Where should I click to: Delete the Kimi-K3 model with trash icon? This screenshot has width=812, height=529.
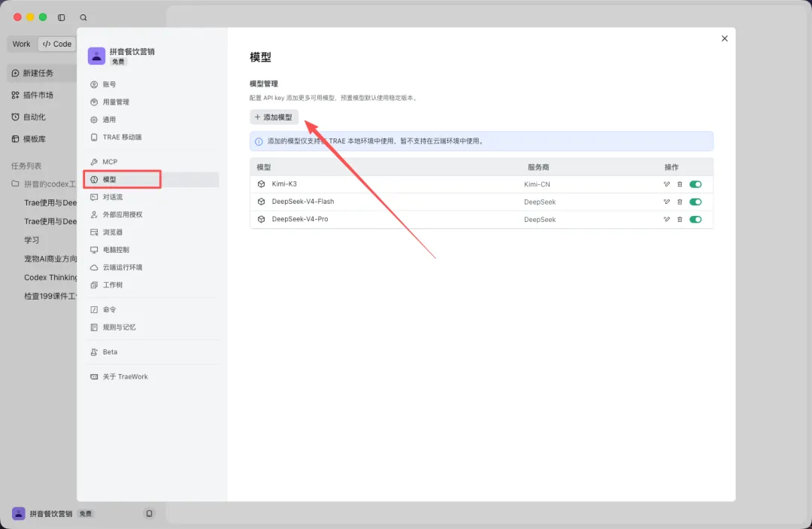click(x=680, y=184)
